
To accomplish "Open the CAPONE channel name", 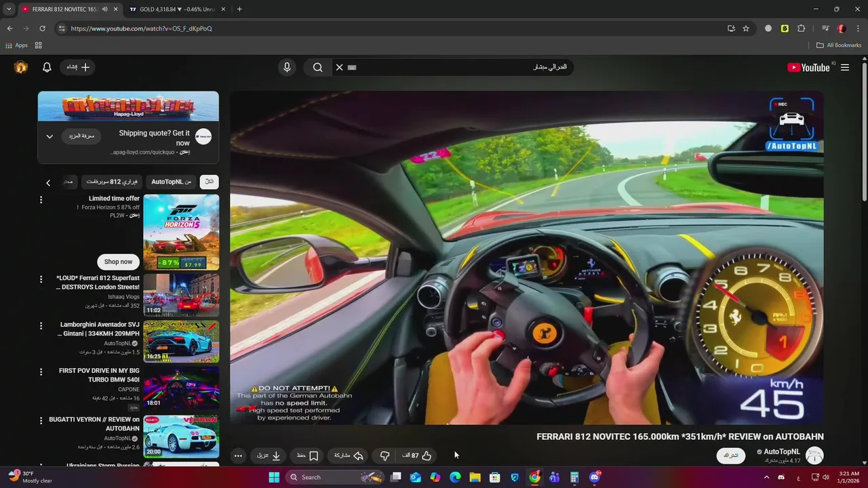I will pyautogui.click(x=129, y=390).
